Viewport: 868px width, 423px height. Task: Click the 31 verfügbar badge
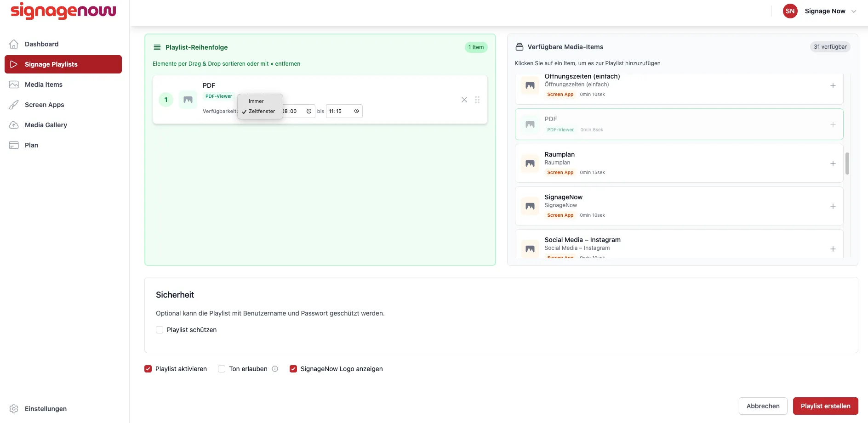[x=830, y=47]
